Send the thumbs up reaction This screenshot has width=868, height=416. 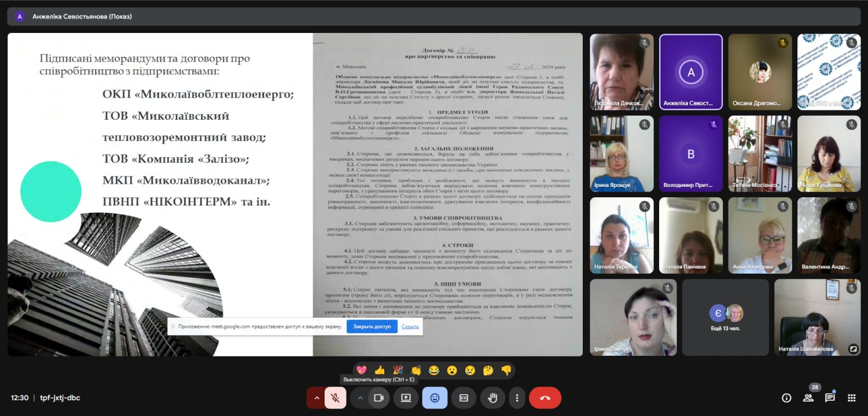coord(380,370)
